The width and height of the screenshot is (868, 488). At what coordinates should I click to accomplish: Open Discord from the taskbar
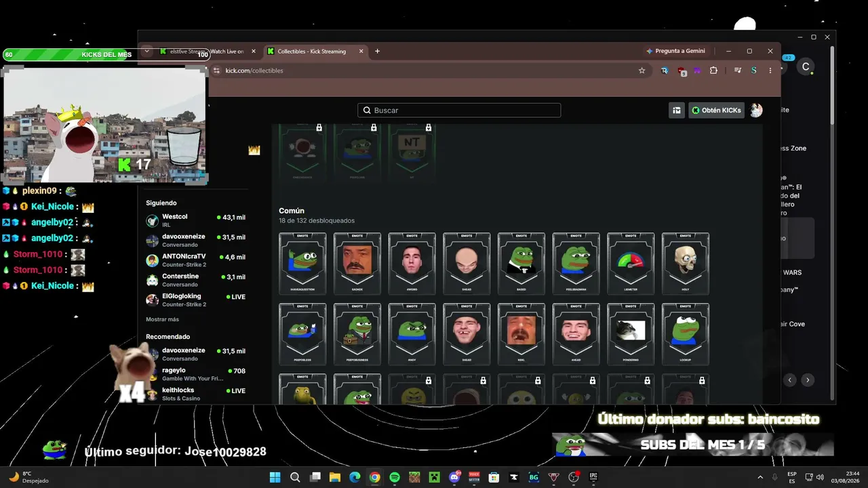click(454, 477)
